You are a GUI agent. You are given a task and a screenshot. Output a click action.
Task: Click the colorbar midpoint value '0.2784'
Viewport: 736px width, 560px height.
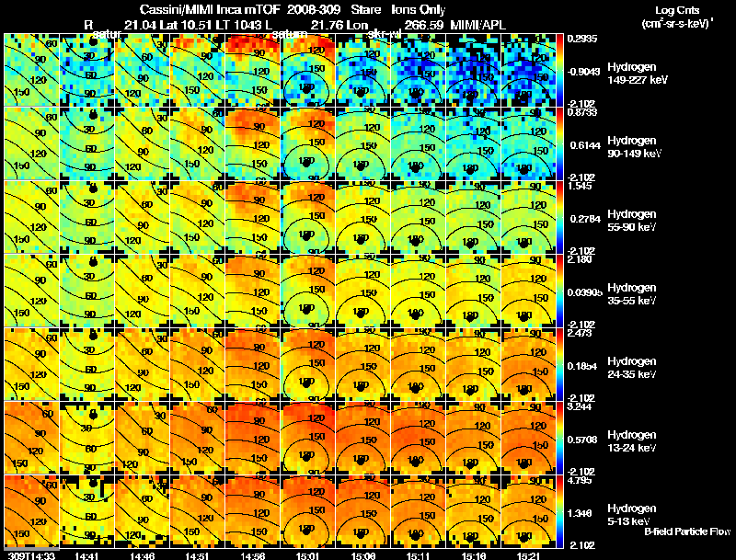585,219
